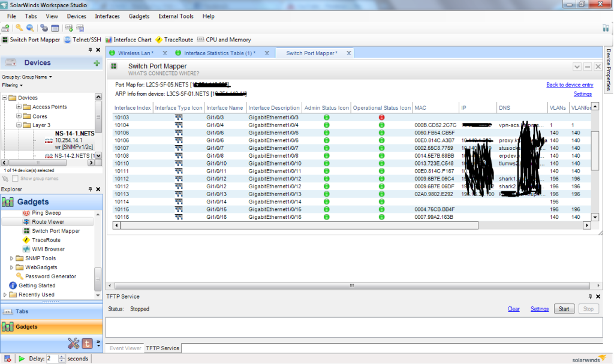Collapse the Layer 3 folder

(19, 125)
